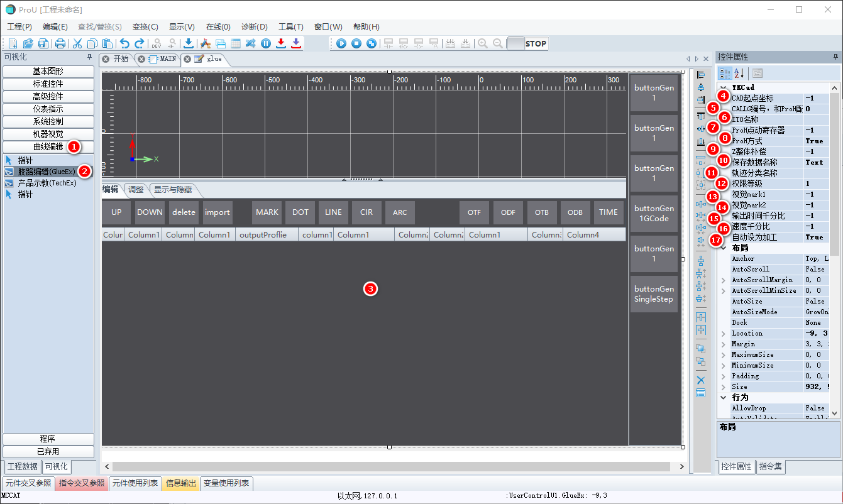Click the blue download-to-device icon

pos(188,43)
